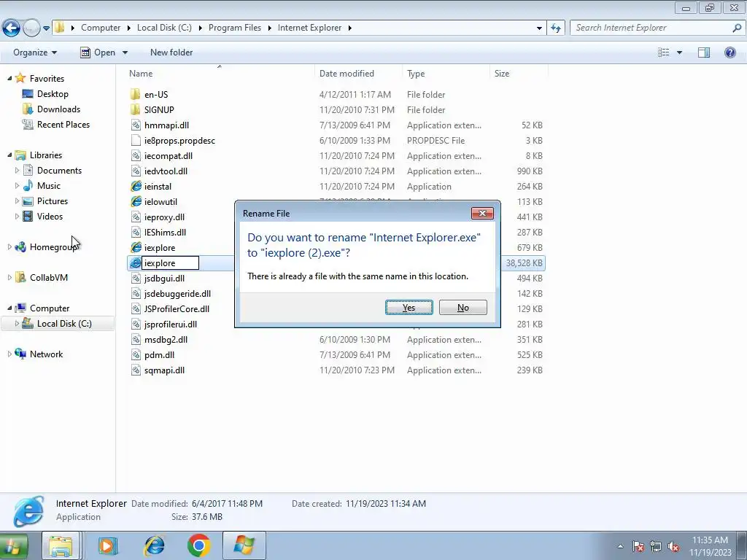Toggle the preview pane icon
The image size is (747, 560).
point(704,52)
